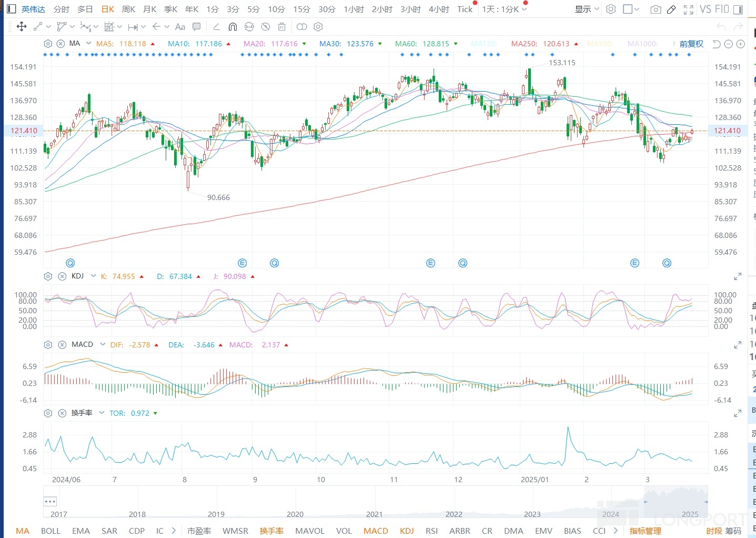756x538 pixels.
Task: Add a comment bubble annotation
Action: pyautogui.click(x=197, y=27)
